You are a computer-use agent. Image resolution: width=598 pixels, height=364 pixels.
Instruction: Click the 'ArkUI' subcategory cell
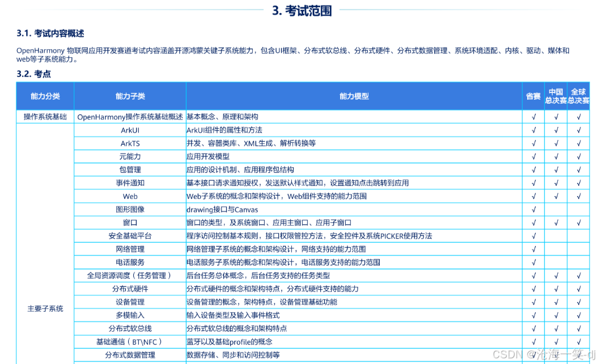(130, 130)
